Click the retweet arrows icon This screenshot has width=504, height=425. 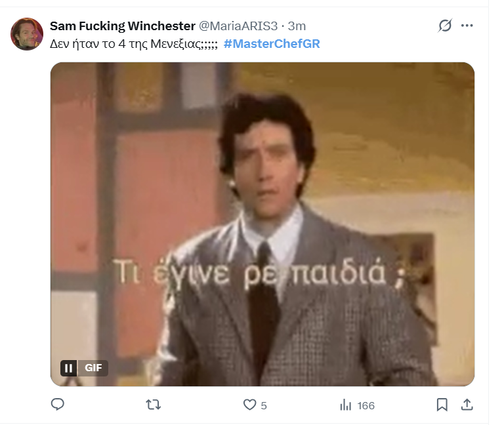coord(154,405)
